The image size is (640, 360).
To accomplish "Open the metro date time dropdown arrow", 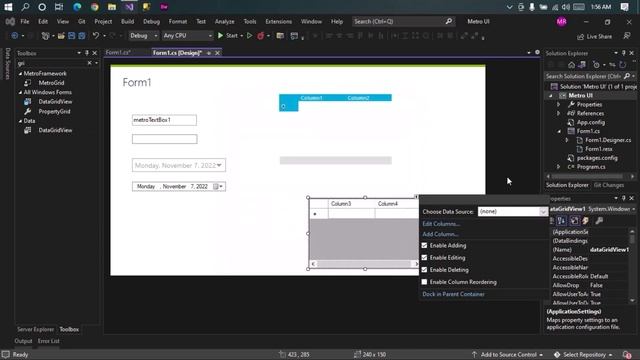I will [219, 165].
